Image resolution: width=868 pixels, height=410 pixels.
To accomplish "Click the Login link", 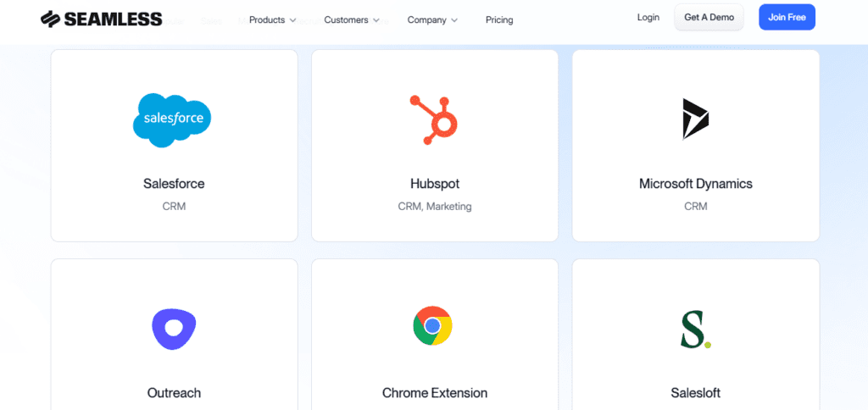I will (x=648, y=17).
